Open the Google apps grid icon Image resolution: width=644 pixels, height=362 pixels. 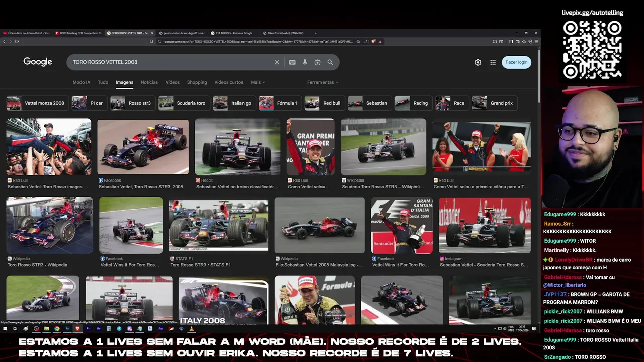point(493,62)
